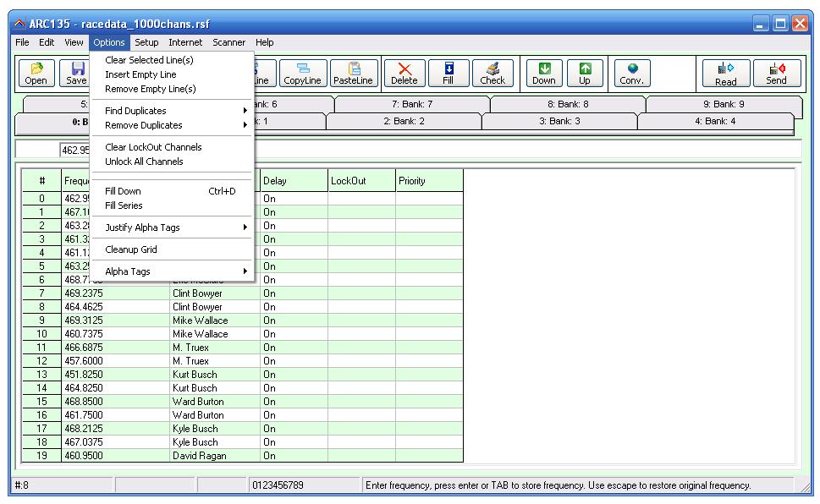Select frequency cell 464.4625

(116, 307)
